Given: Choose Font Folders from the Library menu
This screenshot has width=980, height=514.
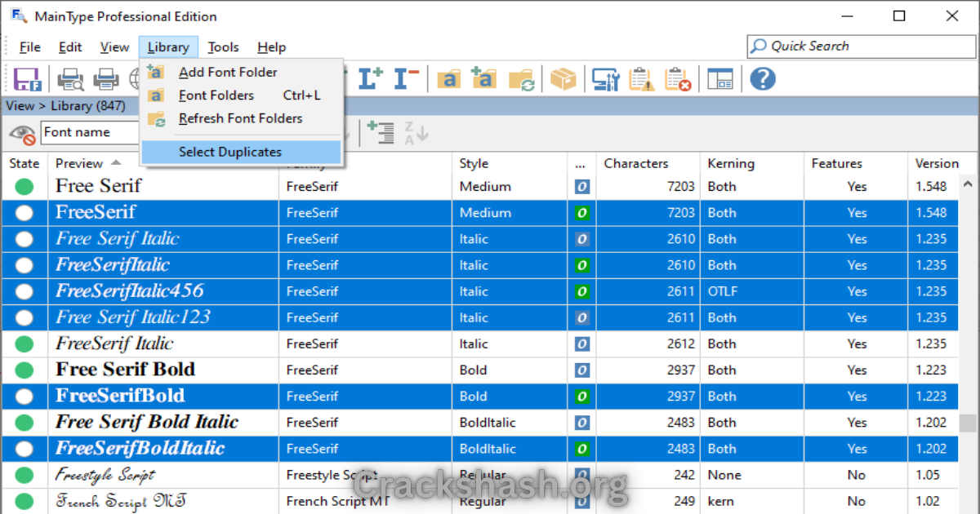Looking at the screenshot, I should tap(241, 95).
